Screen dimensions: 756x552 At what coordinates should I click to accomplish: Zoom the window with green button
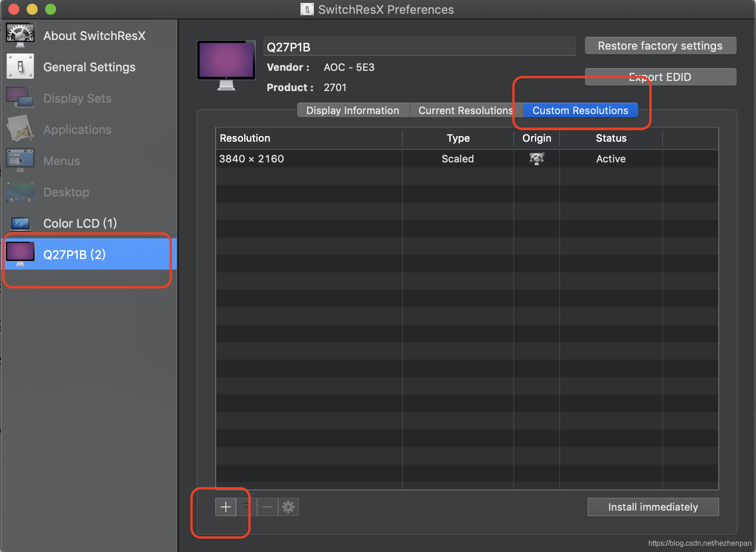click(51, 9)
